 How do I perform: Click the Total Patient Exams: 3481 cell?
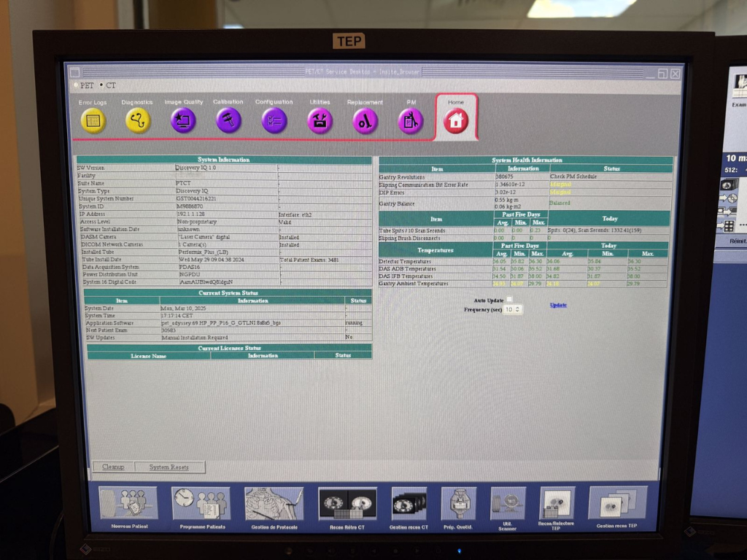coord(309,260)
